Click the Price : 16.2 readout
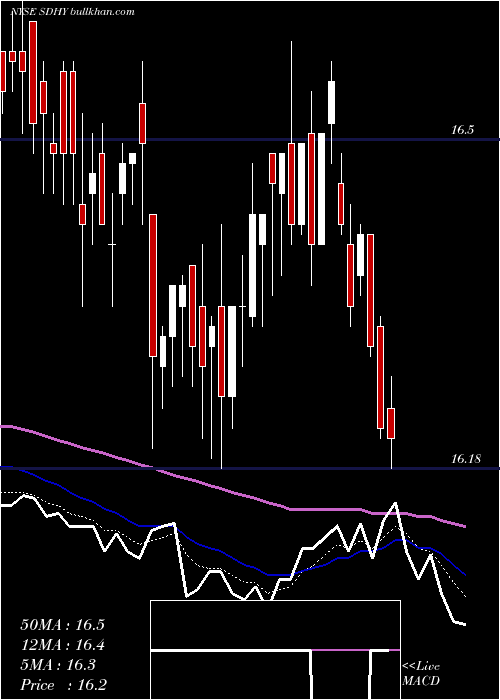 64,685
